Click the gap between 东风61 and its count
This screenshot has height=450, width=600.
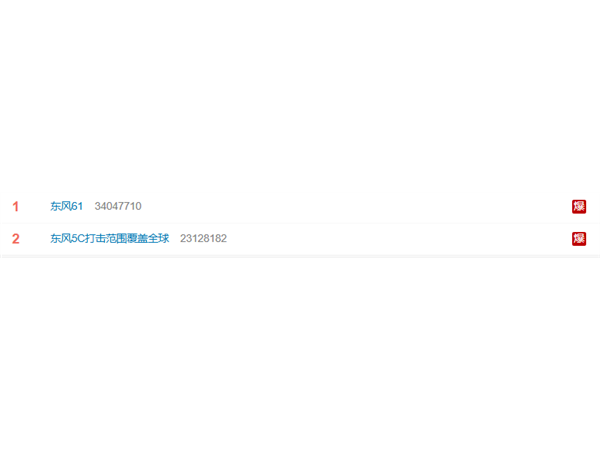point(89,206)
